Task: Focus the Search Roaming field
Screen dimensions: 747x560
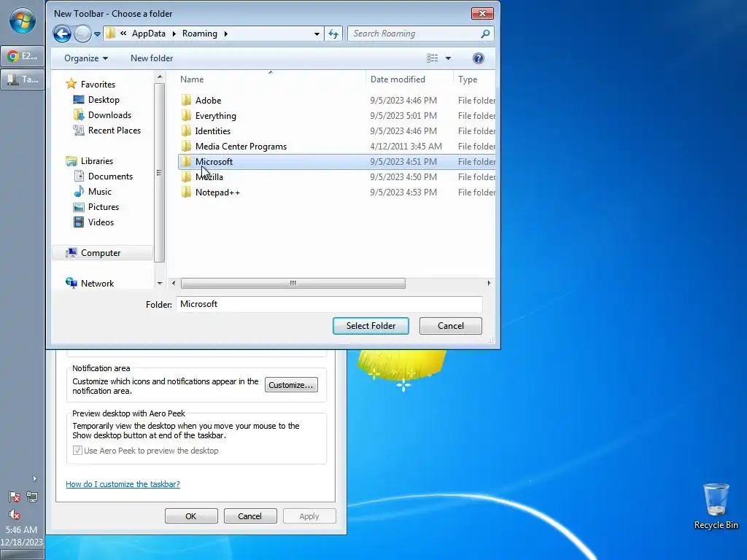Action: 414,34
